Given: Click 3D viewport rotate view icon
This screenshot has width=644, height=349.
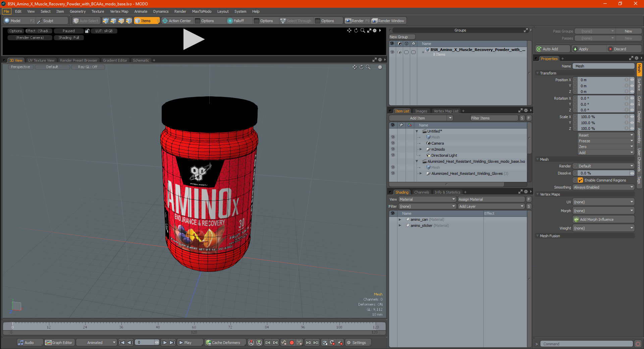Looking at the screenshot, I should coord(362,67).
